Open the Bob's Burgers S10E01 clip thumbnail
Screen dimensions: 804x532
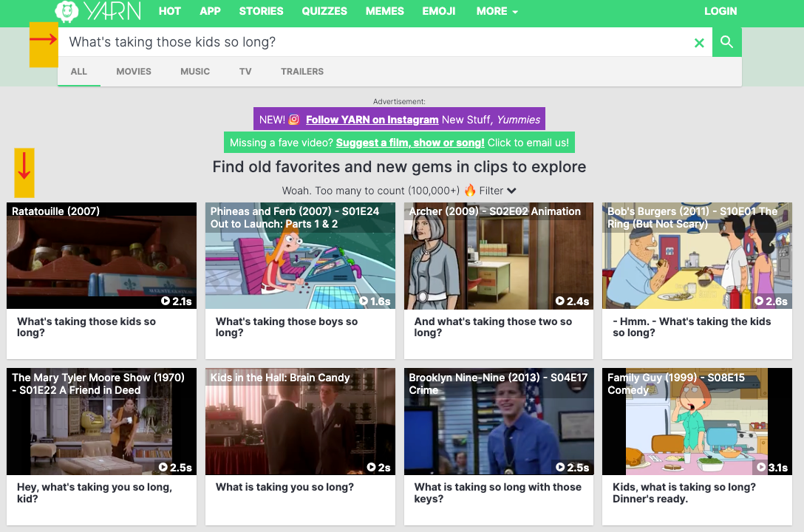(x=698, y=256)
